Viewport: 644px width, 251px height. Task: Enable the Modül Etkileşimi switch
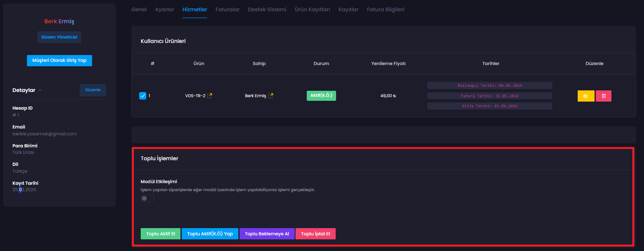click(x=148, y=198)
